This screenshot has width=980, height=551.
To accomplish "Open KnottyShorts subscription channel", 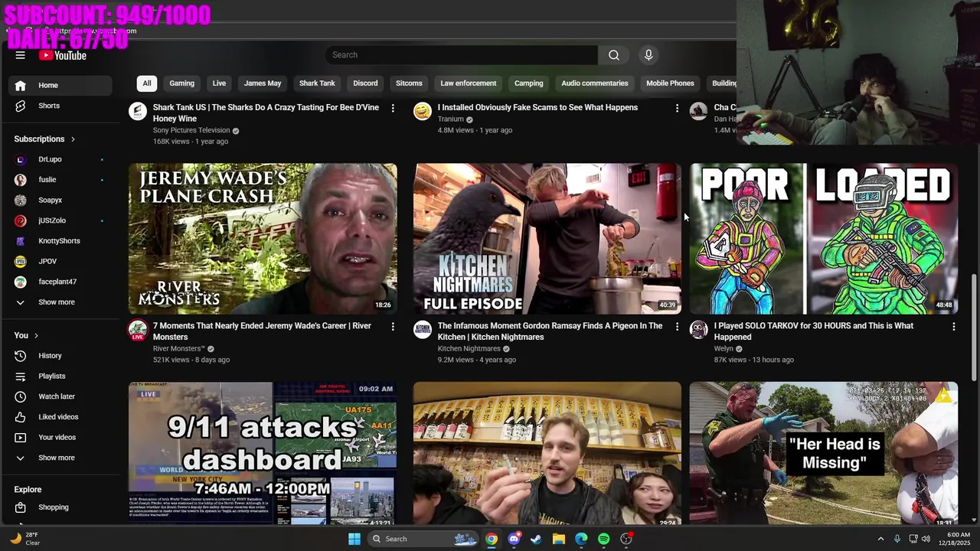I will [60, 241].
